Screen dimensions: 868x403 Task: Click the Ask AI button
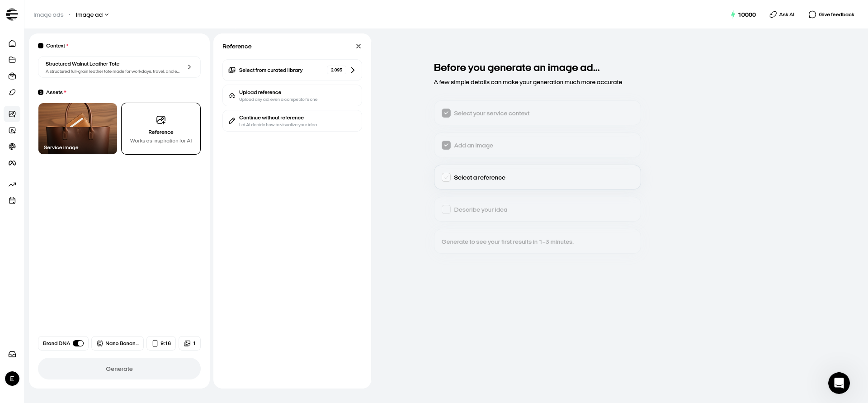tap(782, 14)
